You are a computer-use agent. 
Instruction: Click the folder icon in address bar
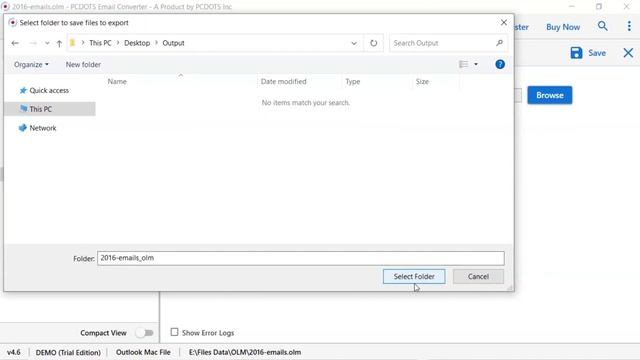[x=73, y=42]
